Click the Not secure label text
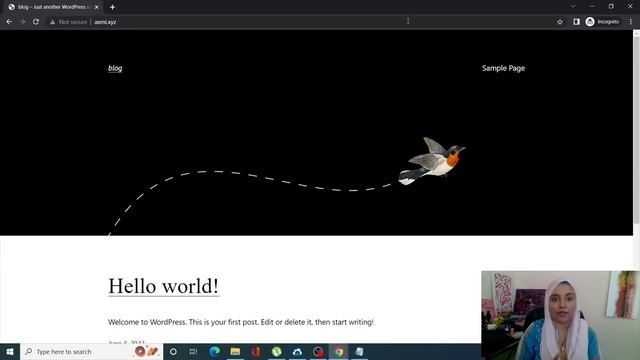640x360 pixels. click(x=73, y=22)
